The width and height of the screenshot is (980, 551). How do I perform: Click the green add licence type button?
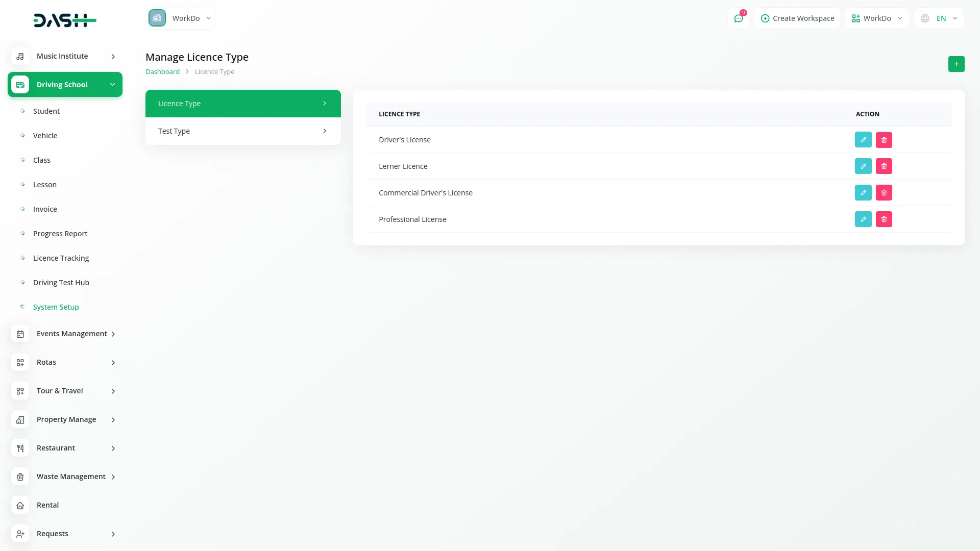[956, 64]
